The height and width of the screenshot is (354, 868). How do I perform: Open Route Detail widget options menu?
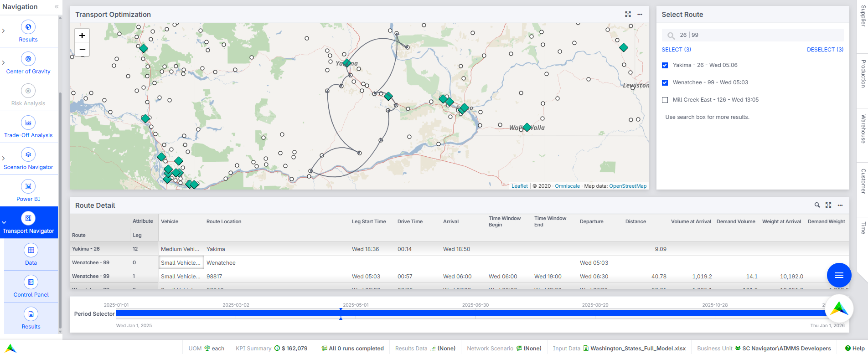(x=840, y=205)
